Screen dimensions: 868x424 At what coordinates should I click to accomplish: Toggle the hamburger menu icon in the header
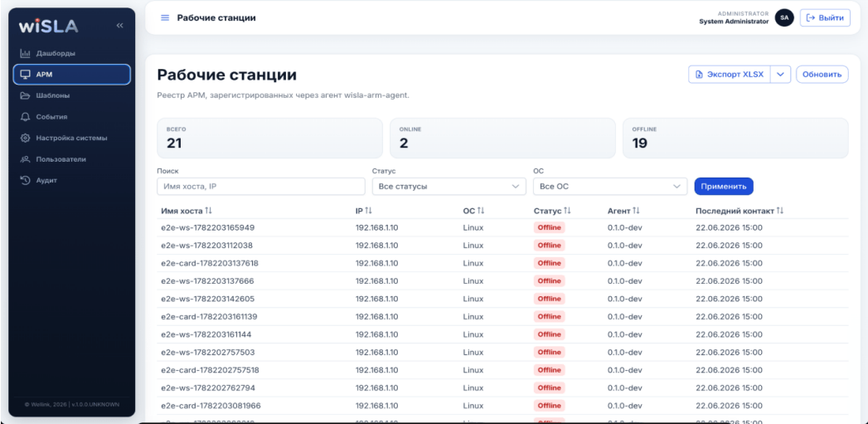(x=164, y=17)
